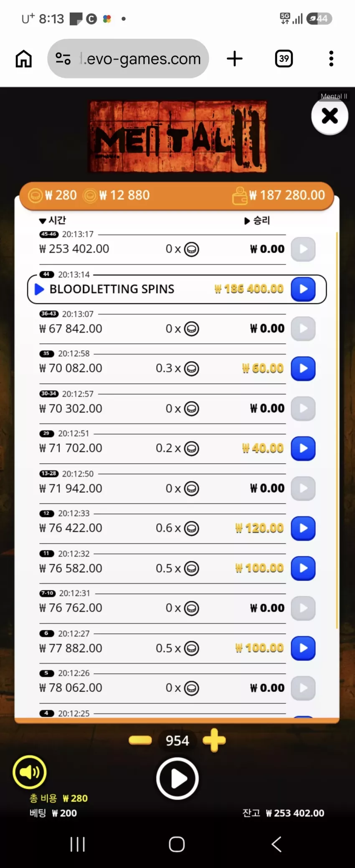Open browser home page
The height and width of the screenshot is (868, 355).
pyautogui.click(x=24, y=58)
